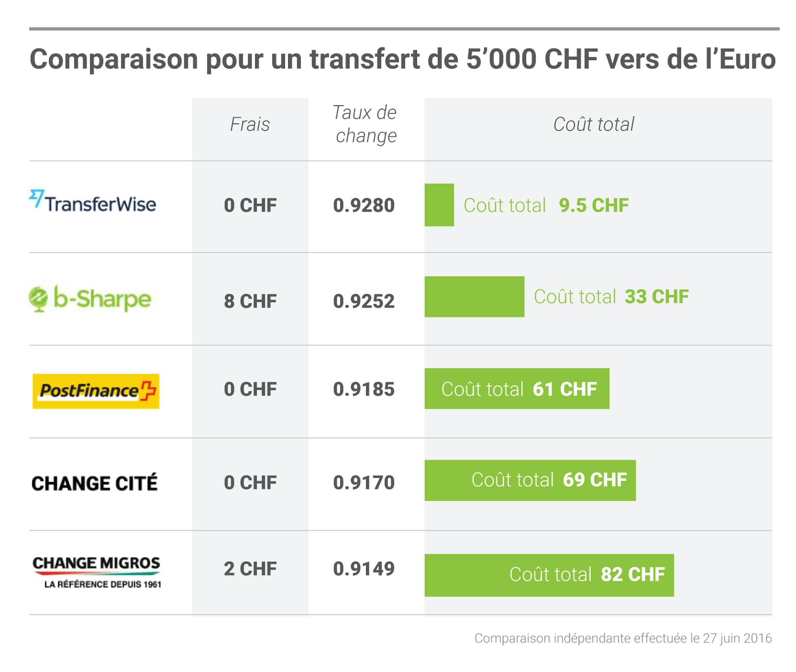Click the small green TransferWise cost bar
Viewport: 796px width, 672px height.
(x=439, y=205)
